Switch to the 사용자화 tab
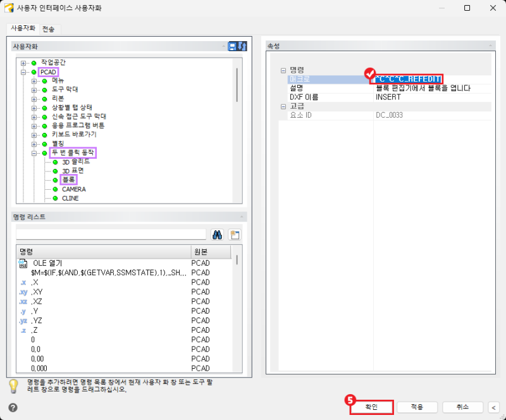This screenshot has height=420, width=506. 23,28
